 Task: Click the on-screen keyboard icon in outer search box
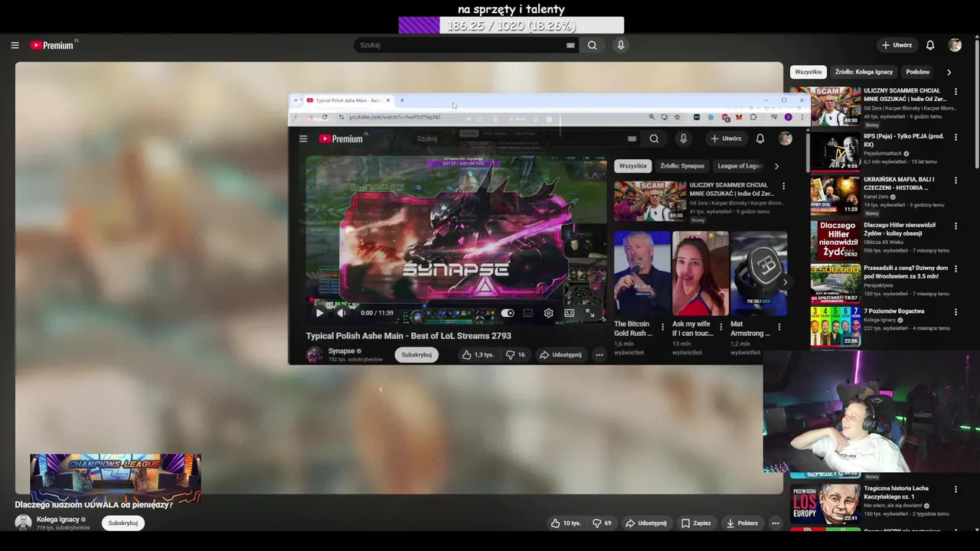click(x=570, y=45)
